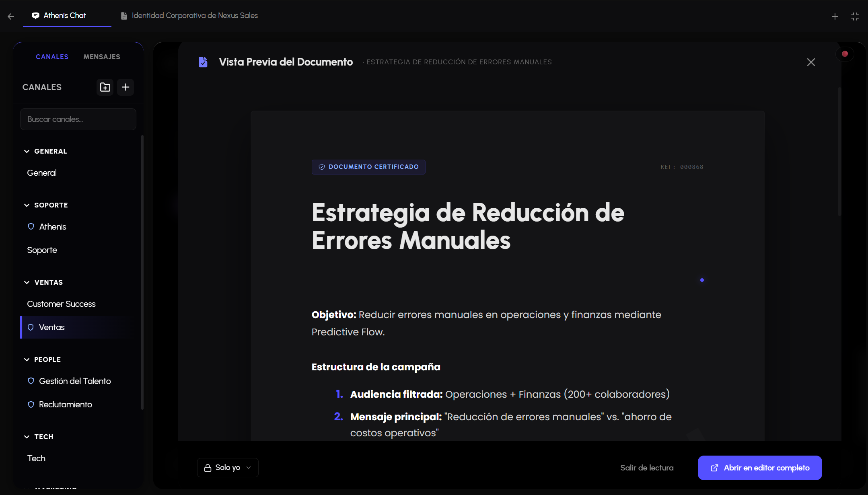Click the REF: 000868 reference text
Image resolution: width=868 pixels, height=495 pixels.
pos(682,167)
